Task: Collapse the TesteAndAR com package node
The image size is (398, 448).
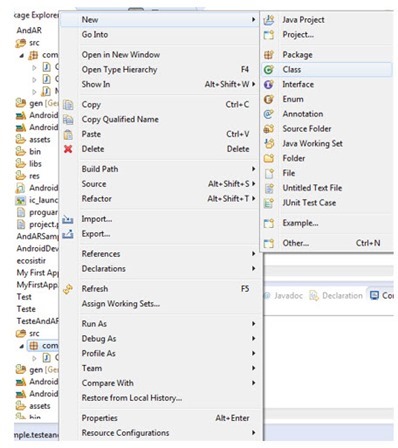Action: [x=22, y=346]
